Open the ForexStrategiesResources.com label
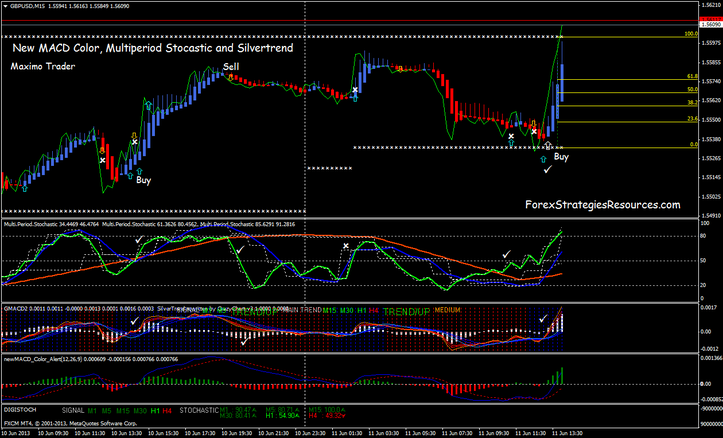 coord(603,205)
